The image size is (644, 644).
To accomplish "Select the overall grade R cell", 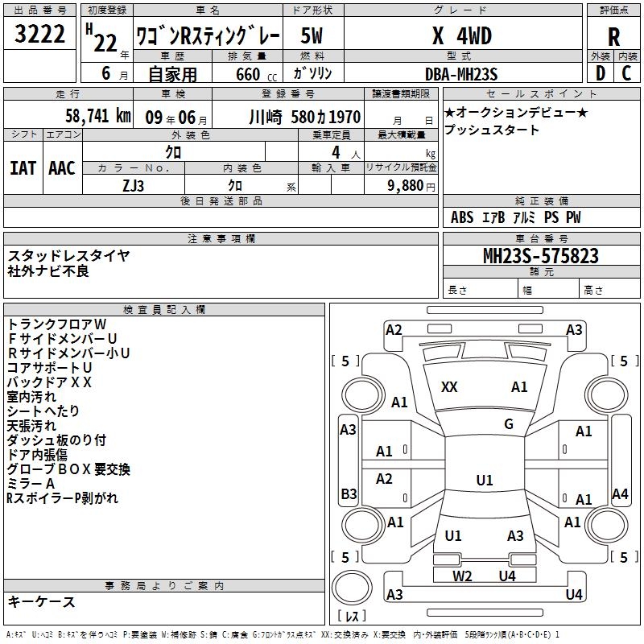I will click(613, 38).
